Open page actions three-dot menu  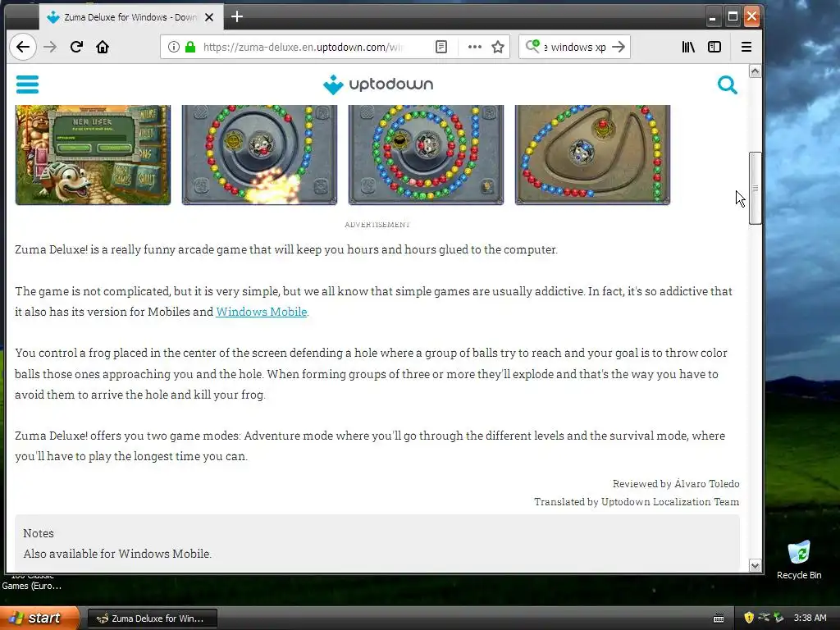click(475, 47)
